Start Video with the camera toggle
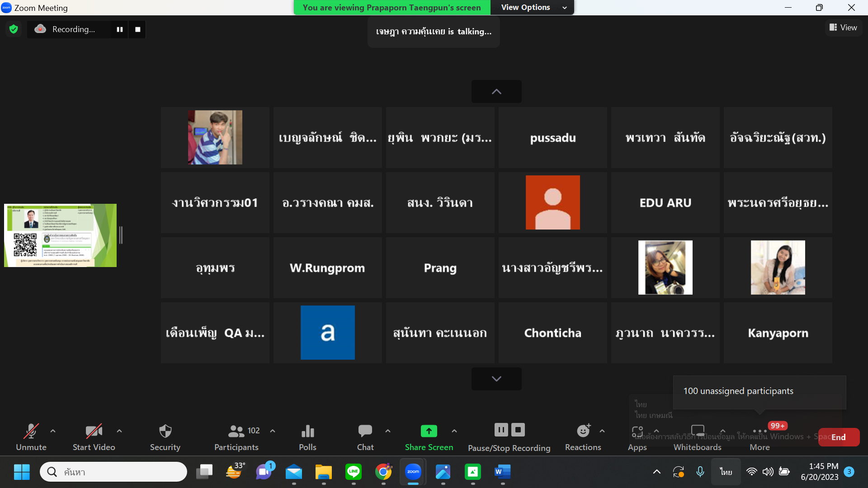The height and width of the screenshot is (488, 868). tap(94, 437)
